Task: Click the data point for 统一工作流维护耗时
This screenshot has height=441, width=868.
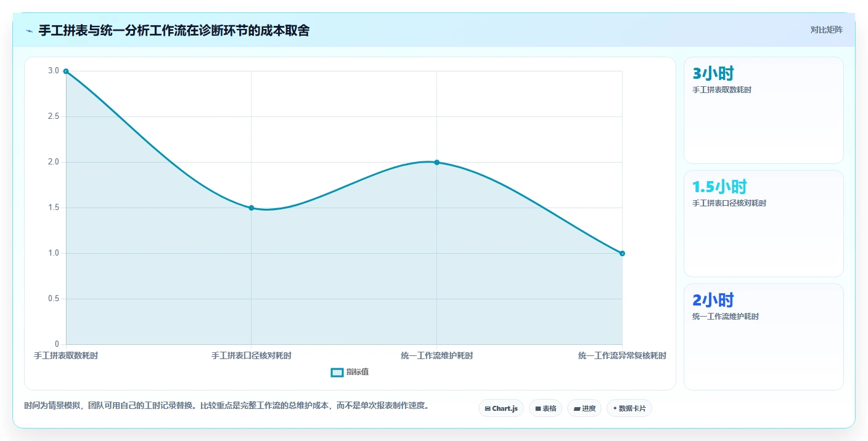Action: 436,162
